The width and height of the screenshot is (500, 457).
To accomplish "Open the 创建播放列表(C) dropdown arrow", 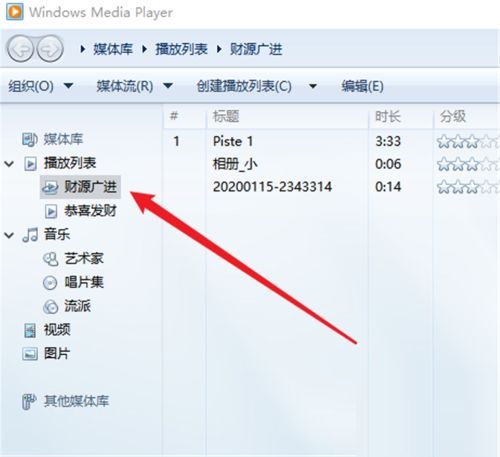I will pyautogui.click(x=313, y=86).
